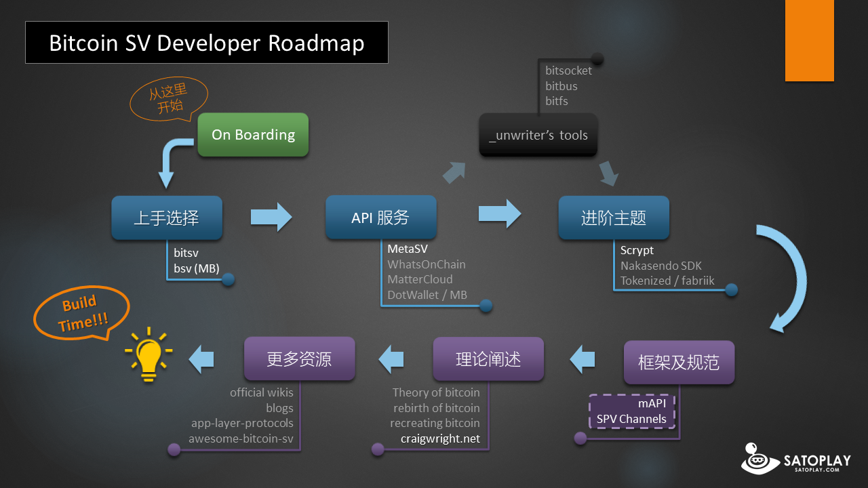
Task: Click arrow from API 服务 to 进阶主题
Action: click(x=500, y=213)
